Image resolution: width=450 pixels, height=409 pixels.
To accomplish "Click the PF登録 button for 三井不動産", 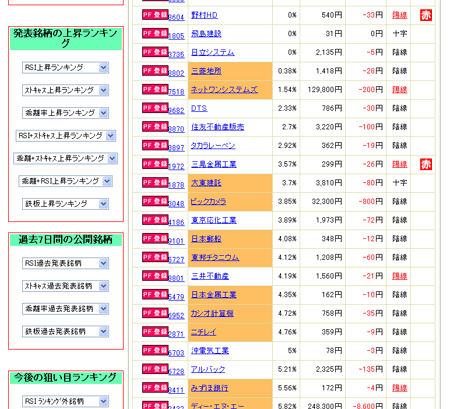I will pyautogui.click(x=155, y=276).
